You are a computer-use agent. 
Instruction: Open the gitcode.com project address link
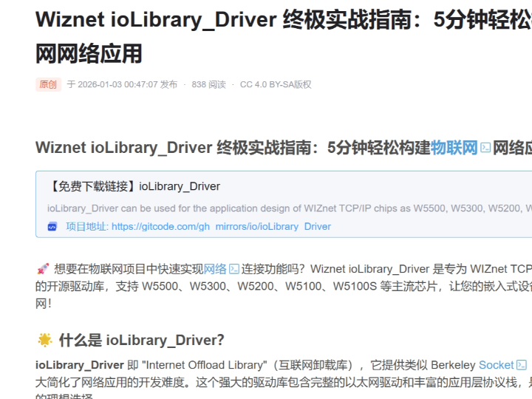point(221,227)
